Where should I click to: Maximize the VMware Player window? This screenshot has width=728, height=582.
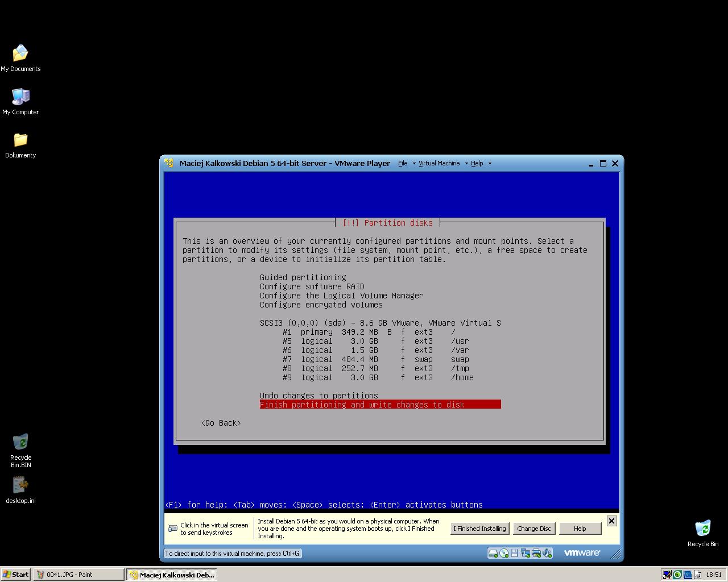(x=603, y=163)
